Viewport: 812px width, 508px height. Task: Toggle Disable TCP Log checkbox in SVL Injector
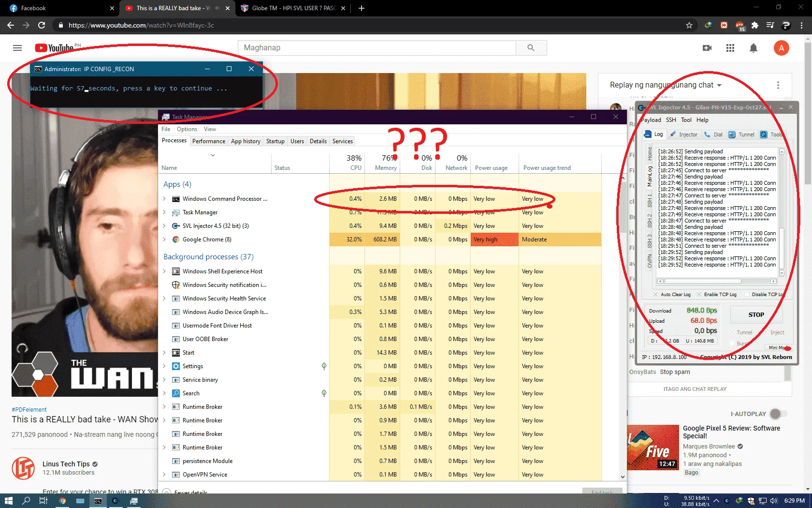click(747, 294)
